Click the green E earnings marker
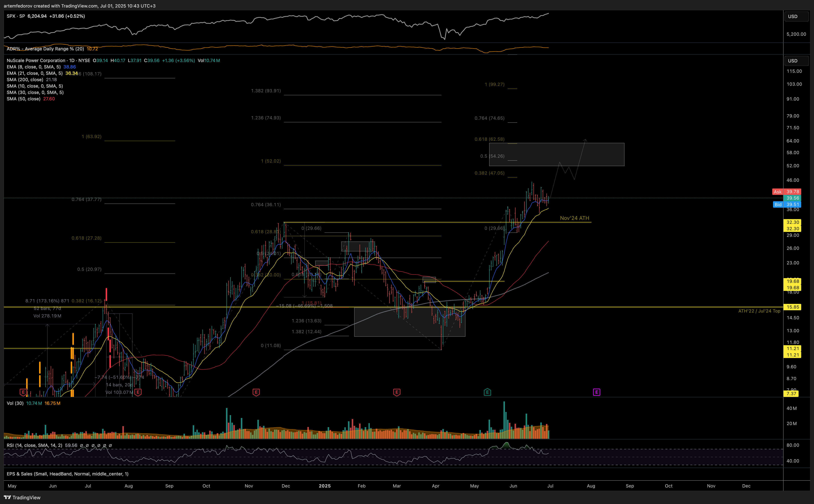 [487, 392]
